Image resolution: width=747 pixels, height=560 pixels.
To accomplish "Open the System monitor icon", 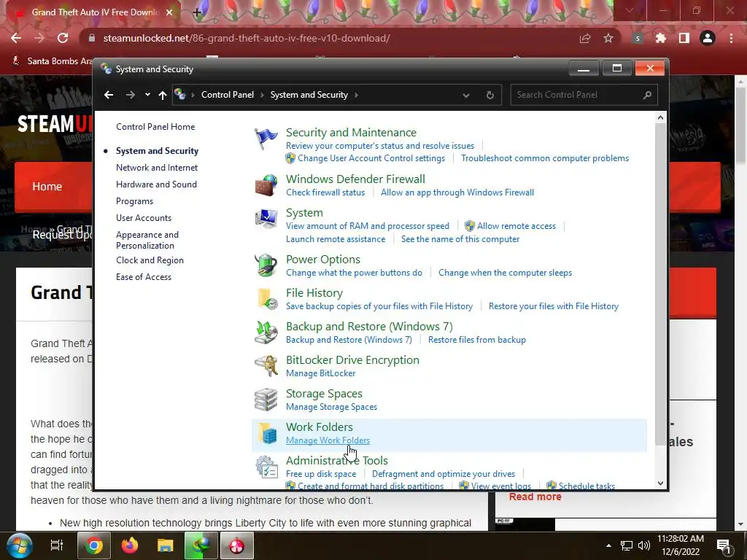I will (x=266, y=219).
